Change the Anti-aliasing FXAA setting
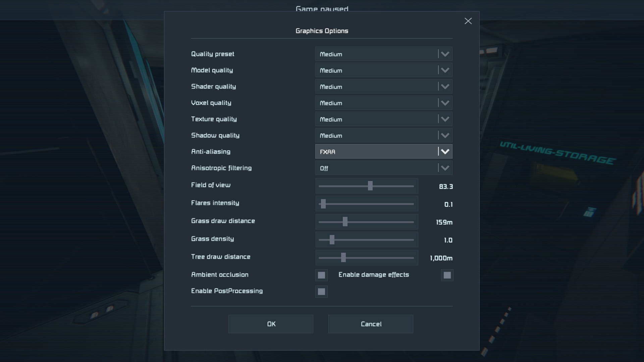Viewport: 644px width, 362px height. point(383,152)
